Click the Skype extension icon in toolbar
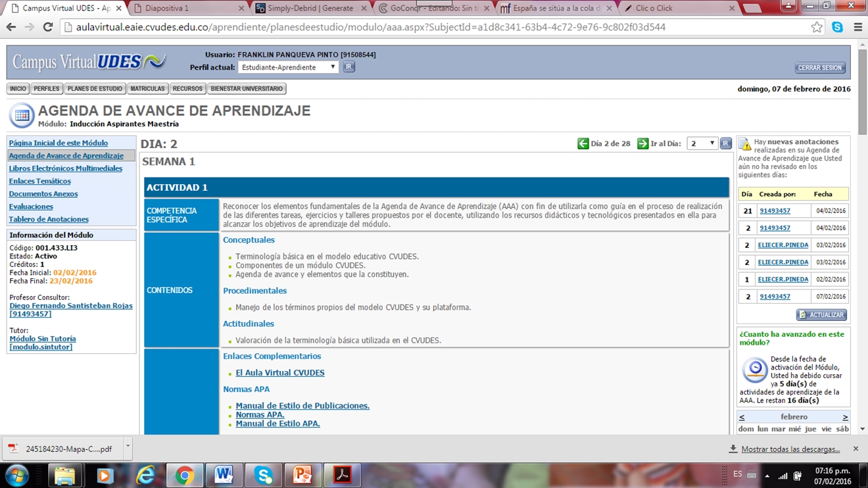Viewport: 868px width, 488px height. pos(837,27)
